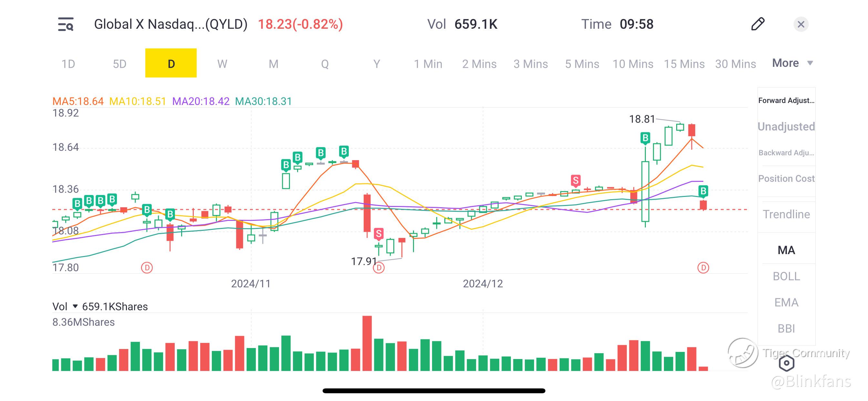Viewport: 868px width, 401px height.
Task: Open the stock search list icon
Action: tap(66, 24)
